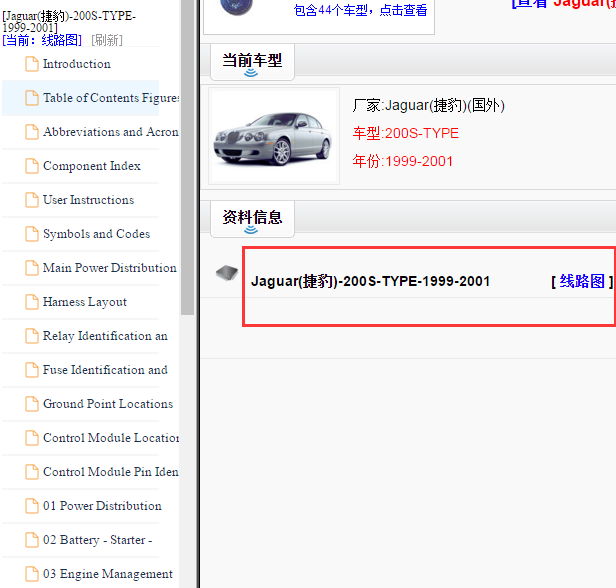Click the 厂家:Jaguar(捷豹)(国外) text
Screen dimensions: 616x588
(x=428, y=105)
